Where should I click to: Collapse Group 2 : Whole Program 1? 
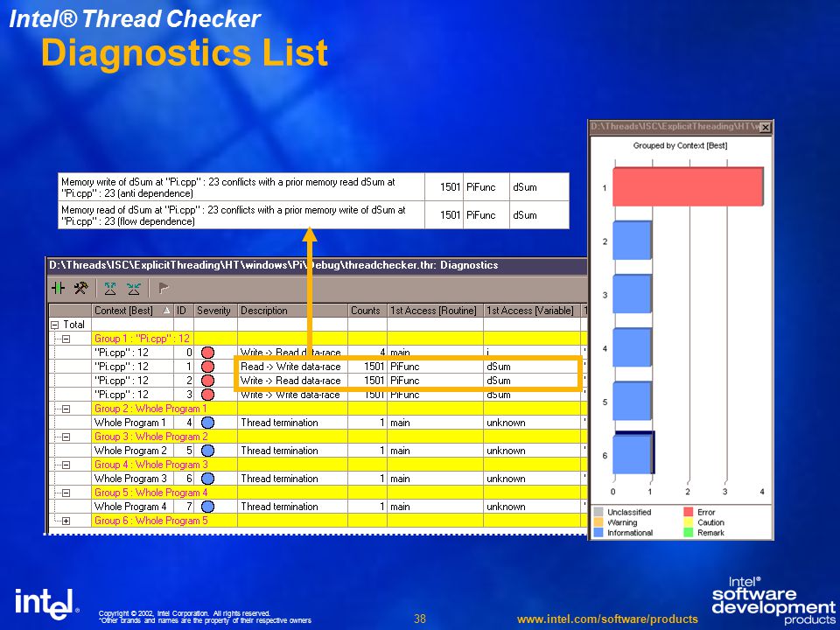[66, 409]
